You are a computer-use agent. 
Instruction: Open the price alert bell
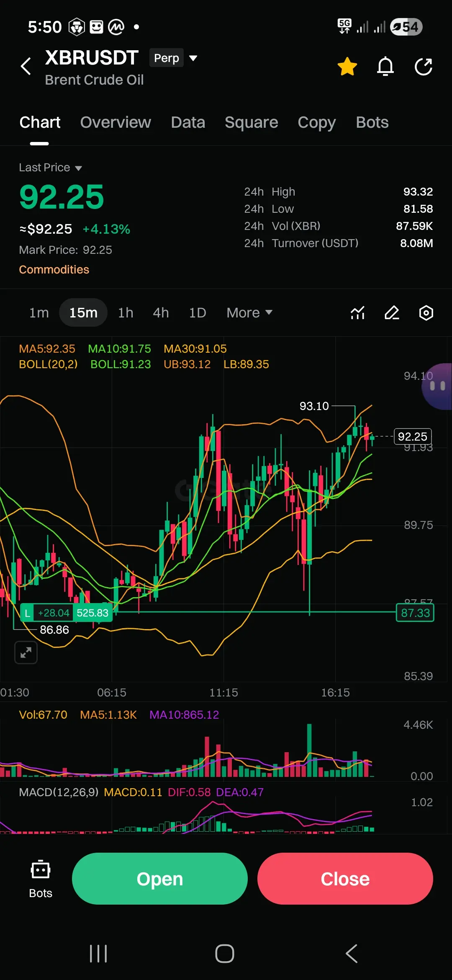pos(385,67)
